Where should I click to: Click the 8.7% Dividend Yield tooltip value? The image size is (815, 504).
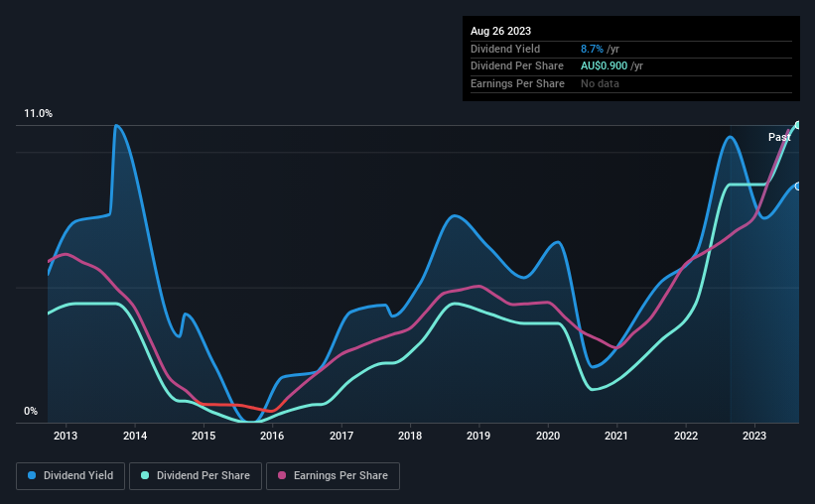point(592,49)
